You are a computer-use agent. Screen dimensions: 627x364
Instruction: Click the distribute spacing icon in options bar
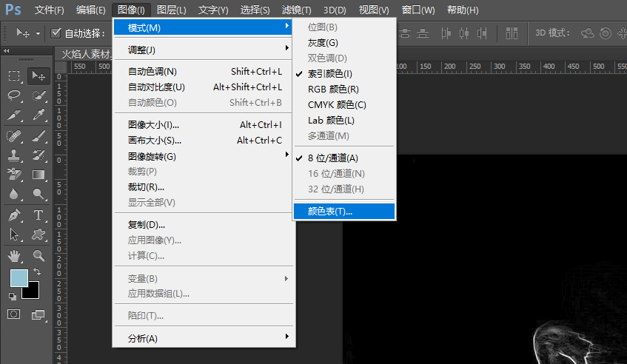(x=512, y=33)
